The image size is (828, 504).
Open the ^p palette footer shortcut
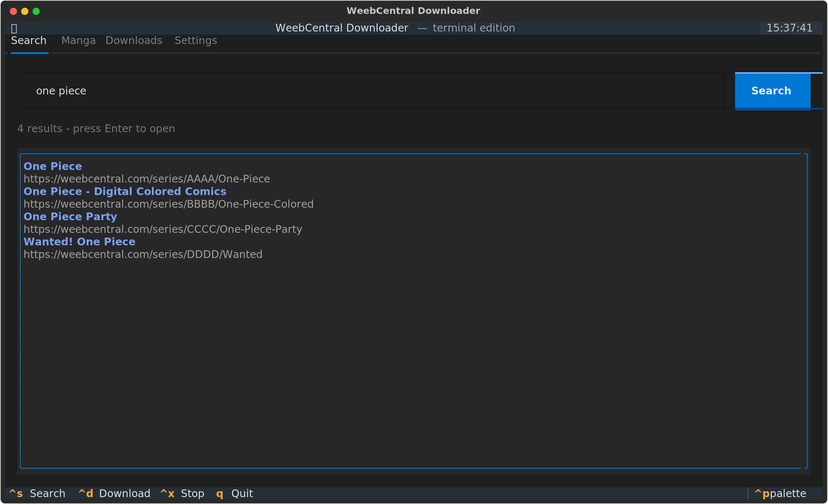point(780,493)
